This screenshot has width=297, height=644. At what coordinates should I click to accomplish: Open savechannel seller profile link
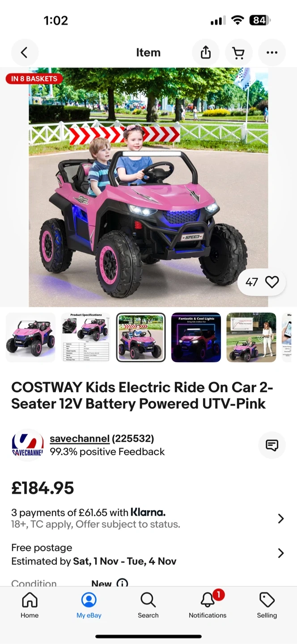tap(80, 439)
